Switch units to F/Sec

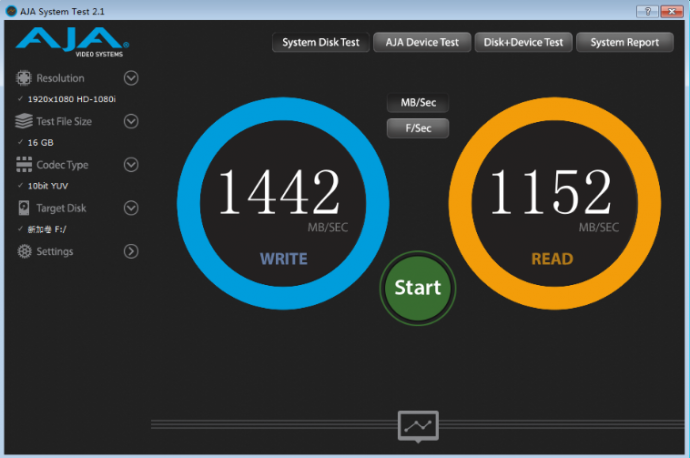point(418,128)
